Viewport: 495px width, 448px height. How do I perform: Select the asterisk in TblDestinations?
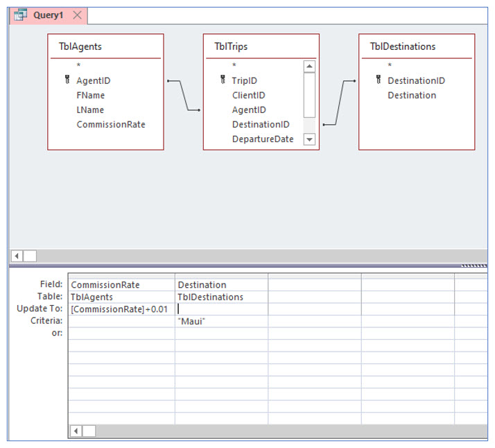tap(390, 65)
